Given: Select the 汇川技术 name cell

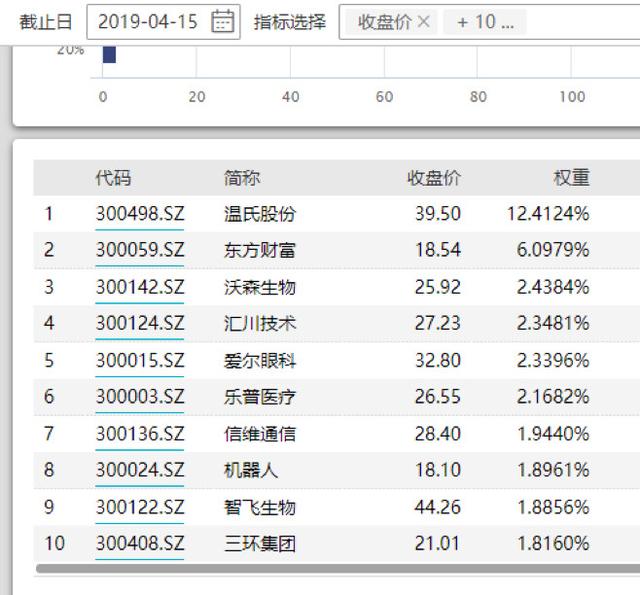Looking at the screenshot, I should 260,323.
